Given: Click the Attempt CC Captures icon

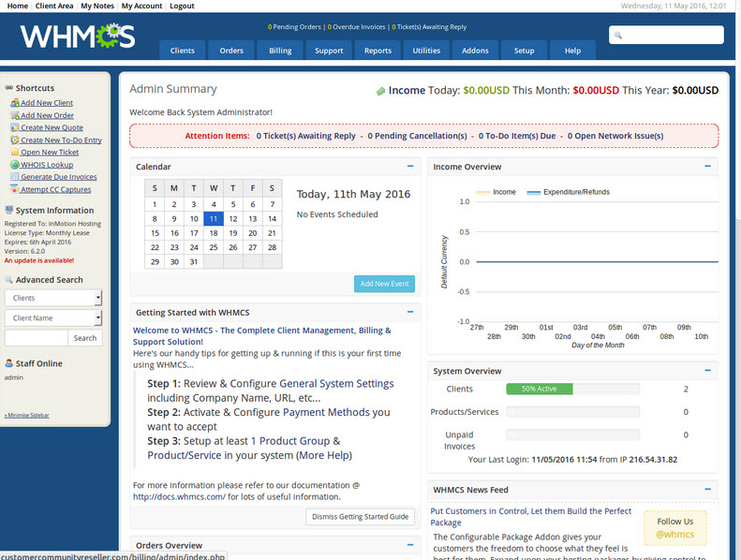Looking at the screenshot, I should (15, 189).
